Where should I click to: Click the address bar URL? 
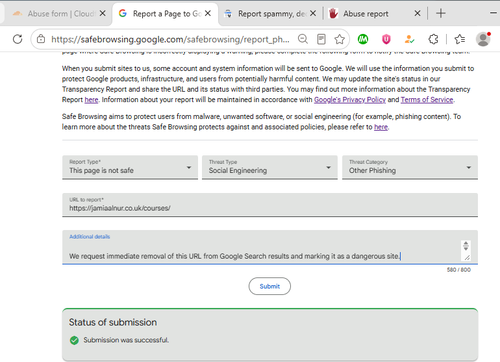(x=170, y=39)
